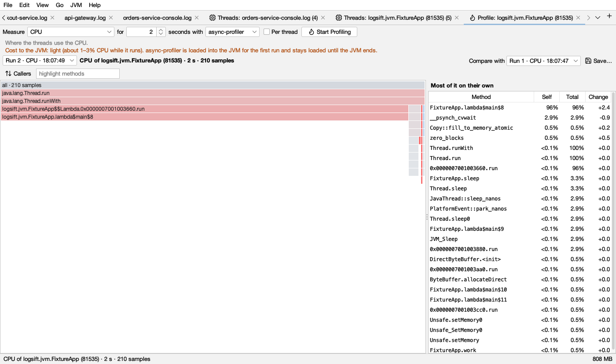Sort by the Self column header
The height and width of the screenshot is (364, 616).
tap(547, 97)
